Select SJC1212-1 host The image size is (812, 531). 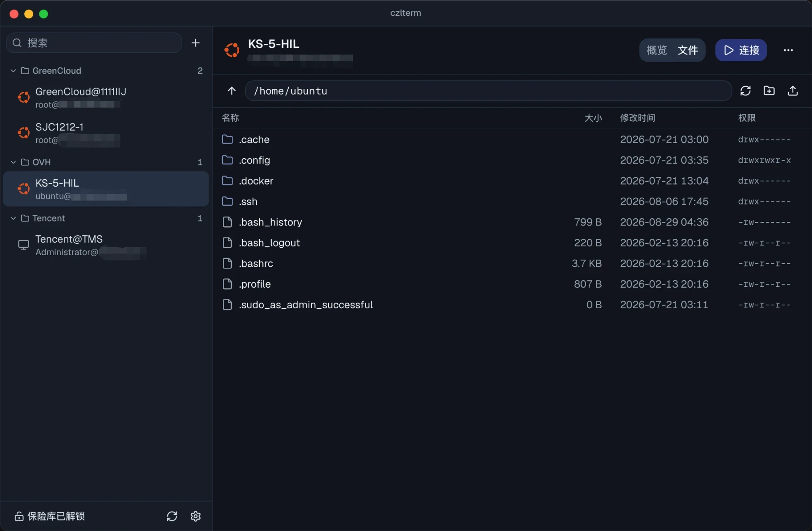click(106, 133)
